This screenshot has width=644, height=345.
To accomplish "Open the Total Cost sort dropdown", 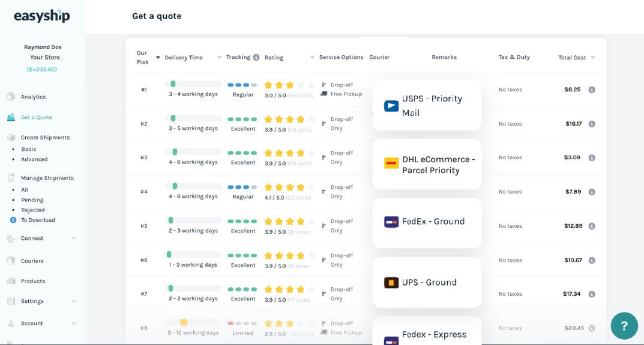I will tap(592, 58).
